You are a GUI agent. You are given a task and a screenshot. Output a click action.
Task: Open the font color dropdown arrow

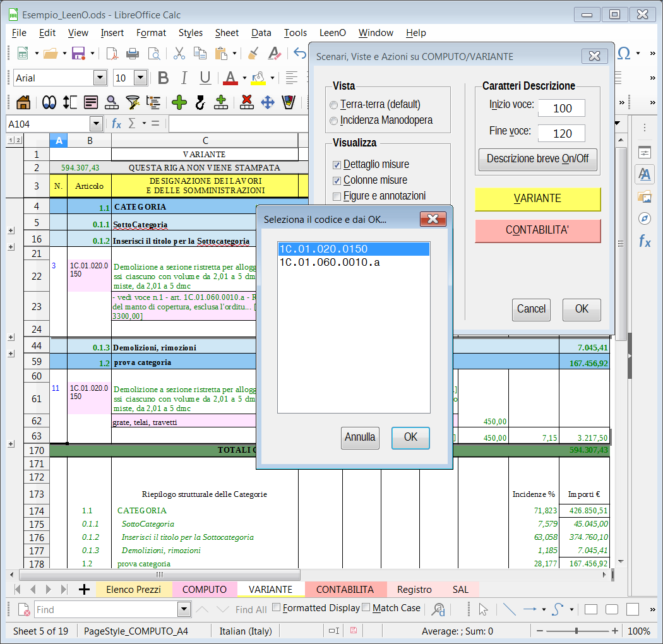244,78
